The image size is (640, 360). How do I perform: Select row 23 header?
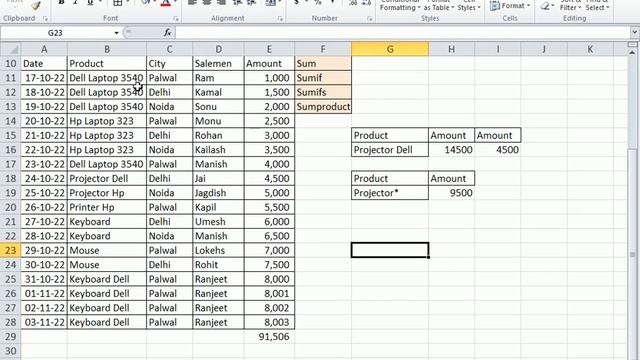pyautogui.click(x=11, y=250)
